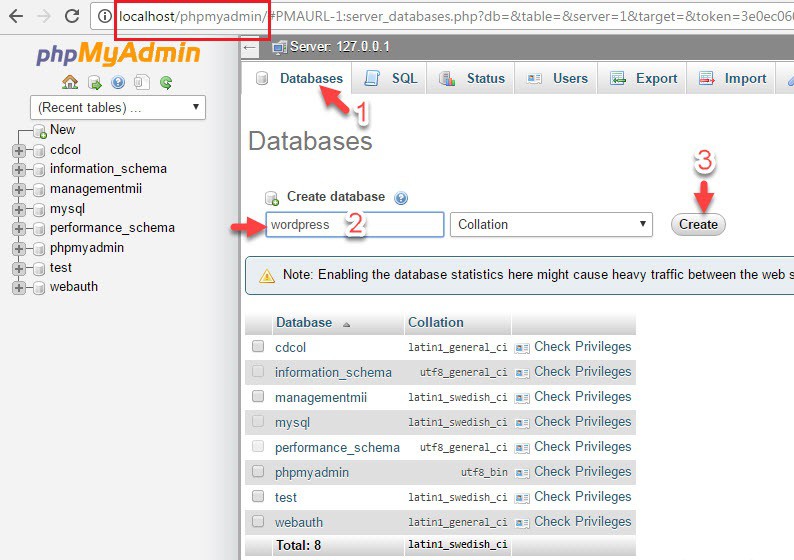Open the Recent tables dropdown
Screen dimensions: 794x560
pos(118,107)
